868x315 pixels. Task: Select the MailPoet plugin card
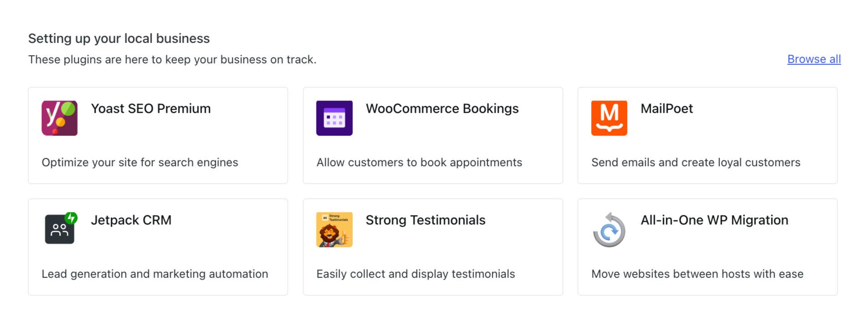pos(707,136)
